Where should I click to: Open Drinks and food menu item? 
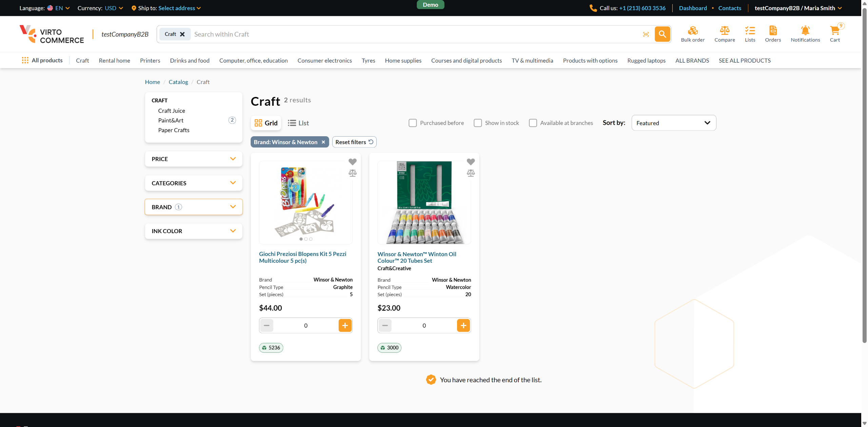[190, 61]
